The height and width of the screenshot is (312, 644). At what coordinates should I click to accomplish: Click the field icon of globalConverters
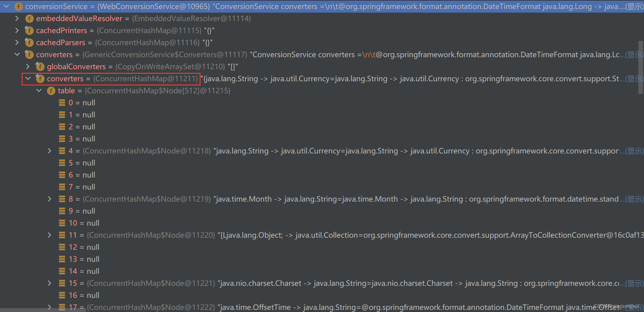coord(40,66)
